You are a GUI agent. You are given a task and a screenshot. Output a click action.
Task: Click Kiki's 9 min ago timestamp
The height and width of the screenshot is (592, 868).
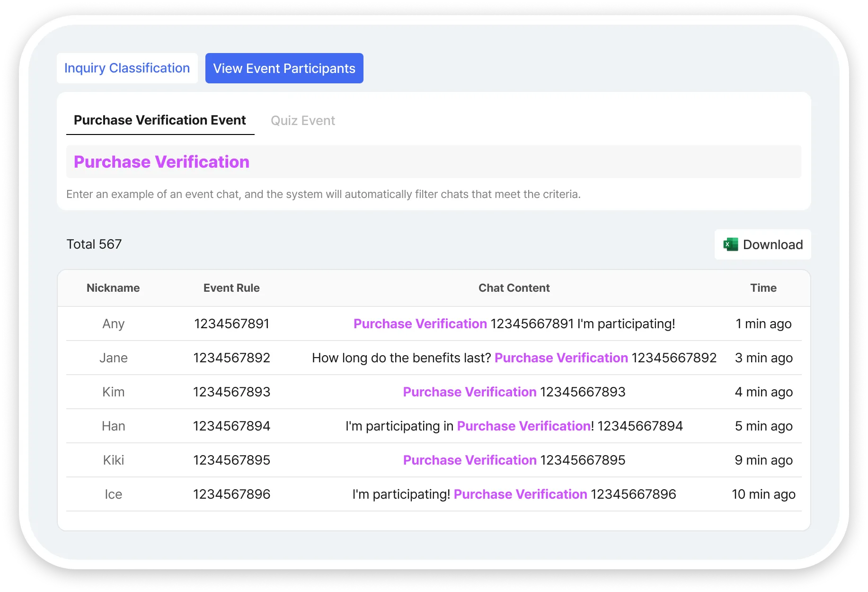coord(763,460)
